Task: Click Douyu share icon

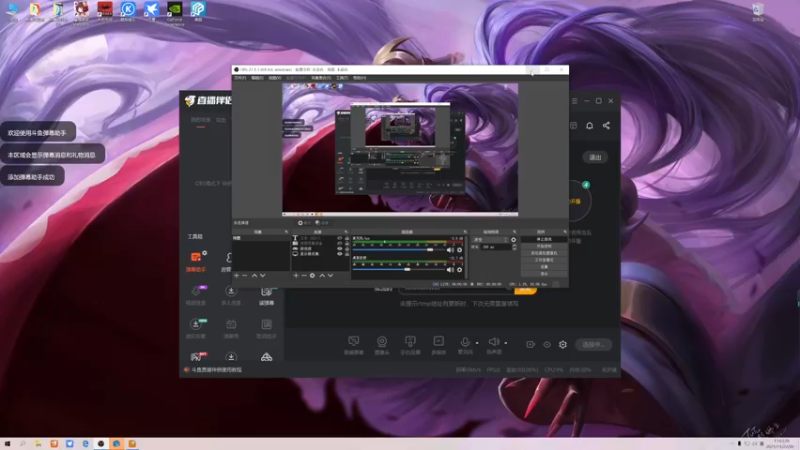Action: (x=606, y=126)
